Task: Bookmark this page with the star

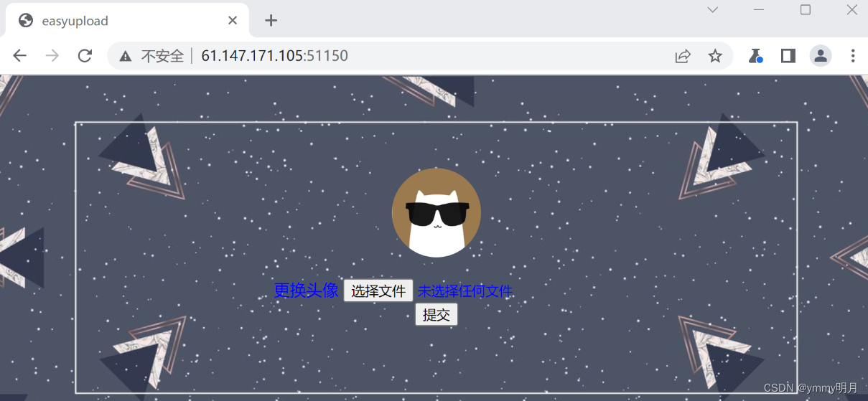Action: pyautogui.click(x=715, y=56)
